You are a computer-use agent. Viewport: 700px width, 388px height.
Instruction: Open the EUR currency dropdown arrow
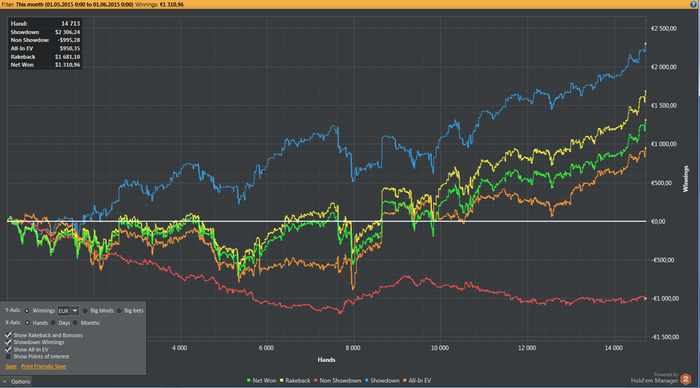coord(75,311)
